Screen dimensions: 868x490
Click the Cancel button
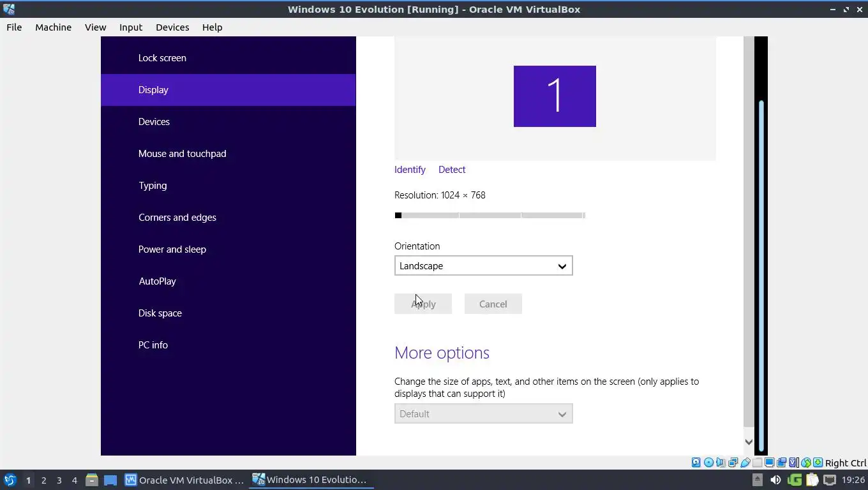pyautogui.click(x=493, y=304)
